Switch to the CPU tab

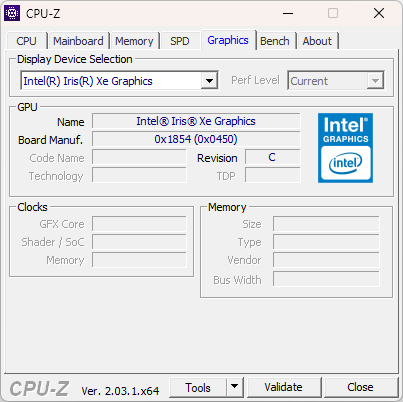click(26, 41)
